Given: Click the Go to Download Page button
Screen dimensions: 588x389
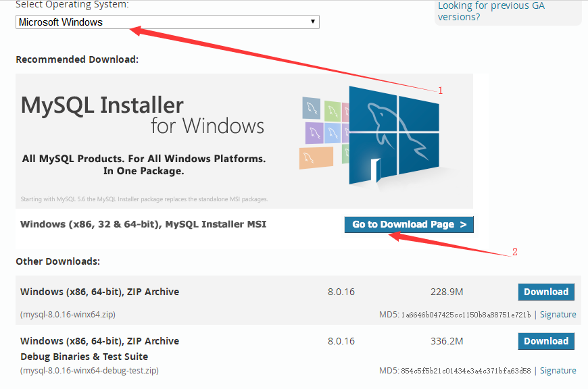Looking at the screenshot, I should (409, 224).
